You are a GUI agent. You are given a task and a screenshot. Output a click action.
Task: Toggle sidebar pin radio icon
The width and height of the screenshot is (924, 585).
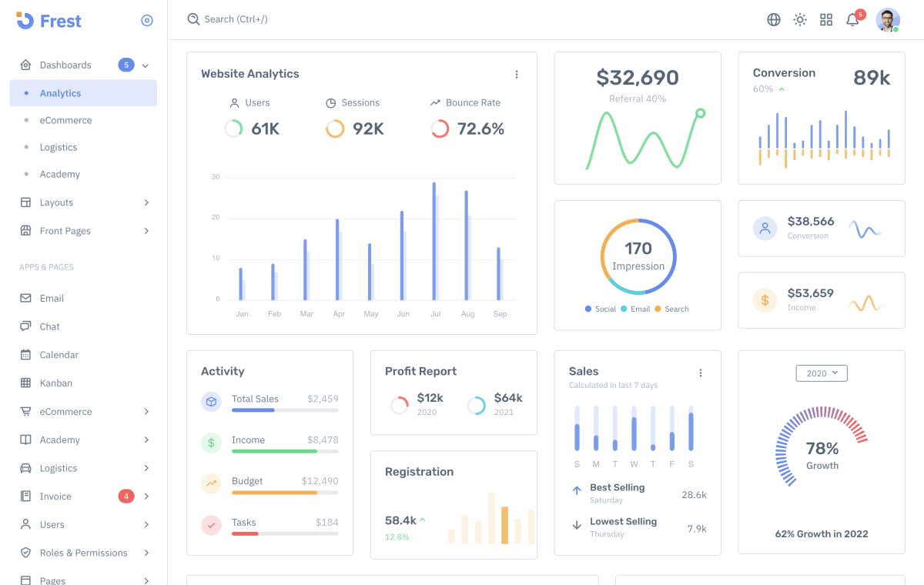coord(147,21)
